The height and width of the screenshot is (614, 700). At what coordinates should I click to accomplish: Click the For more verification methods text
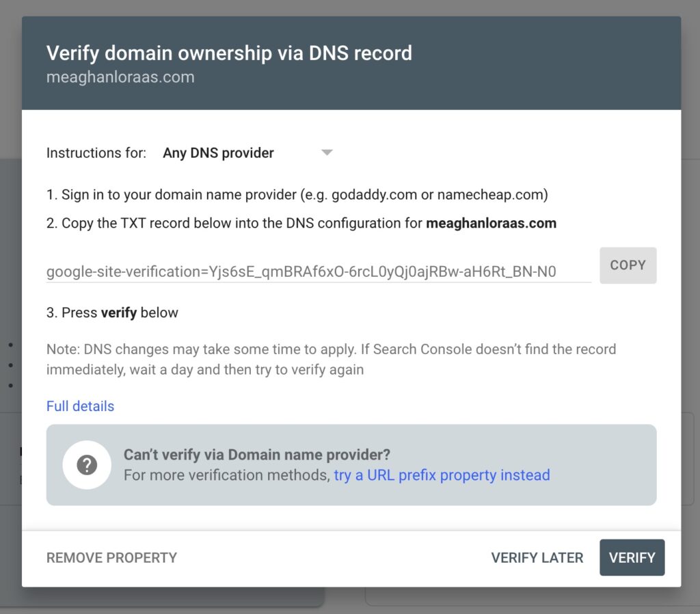[227, 475]
